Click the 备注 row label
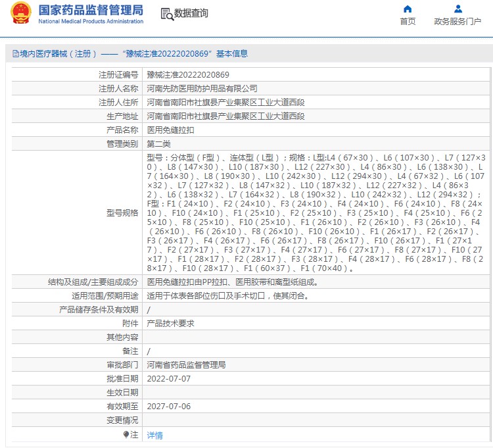 130,351
